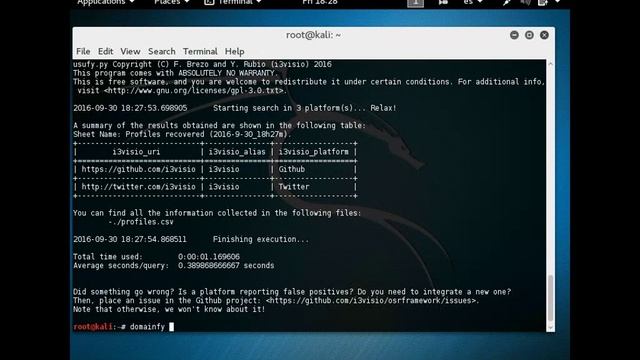Viewport: 640px width, 360px height.
Task: Open the Applications menu in the top bar
Action: click(106, 2)
